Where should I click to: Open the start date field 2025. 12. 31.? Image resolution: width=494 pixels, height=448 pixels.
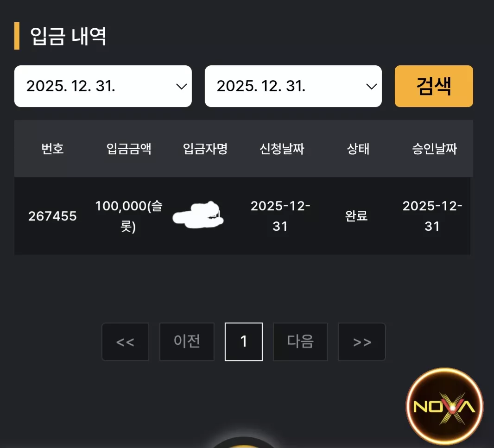(103, 86)
